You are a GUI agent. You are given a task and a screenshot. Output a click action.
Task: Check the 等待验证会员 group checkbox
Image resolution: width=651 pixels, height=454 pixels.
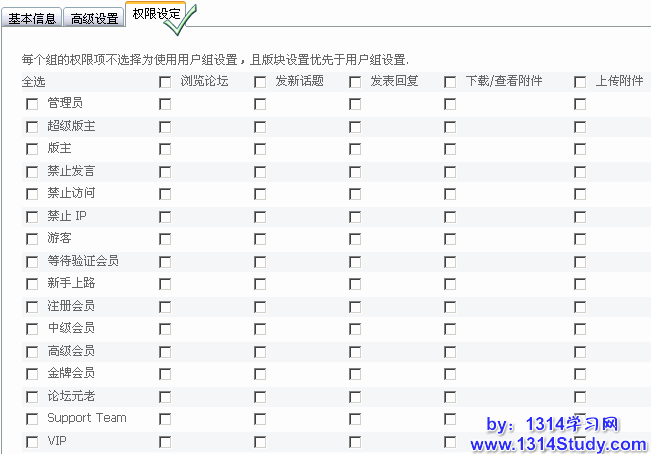(32, 262)
